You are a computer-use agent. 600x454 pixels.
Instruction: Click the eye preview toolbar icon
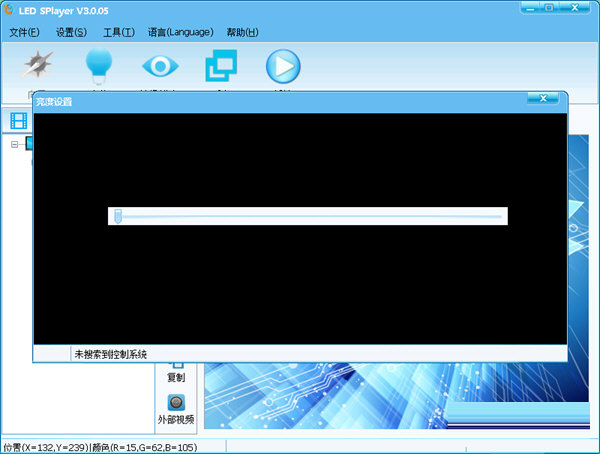[158, 67]
